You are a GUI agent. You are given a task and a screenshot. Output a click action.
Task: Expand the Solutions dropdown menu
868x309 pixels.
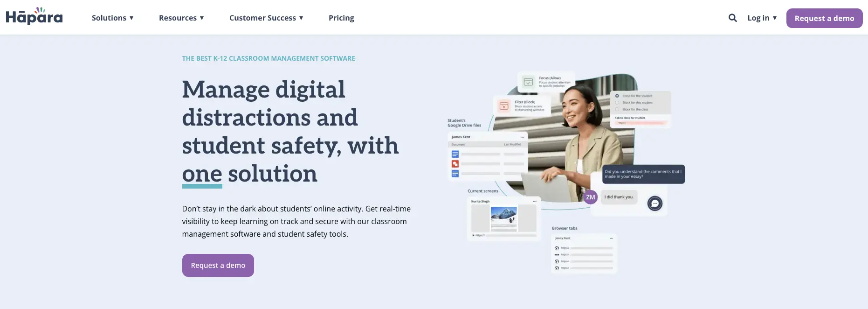click(x=113, y=18)
